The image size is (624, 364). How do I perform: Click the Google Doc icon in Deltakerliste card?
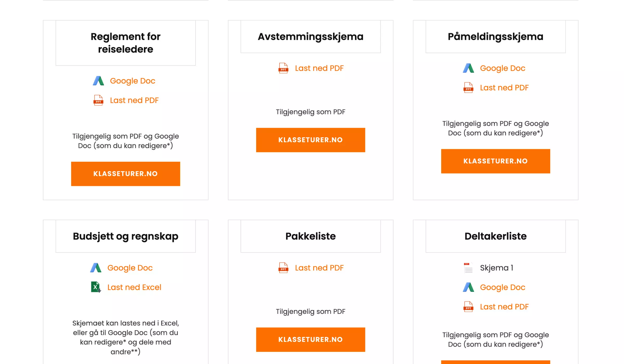468,287
